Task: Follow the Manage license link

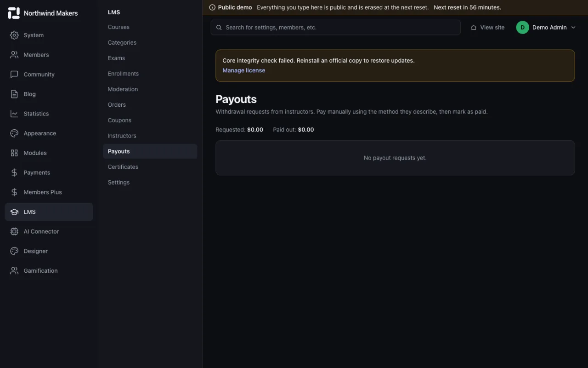Action: coord(244,70)
